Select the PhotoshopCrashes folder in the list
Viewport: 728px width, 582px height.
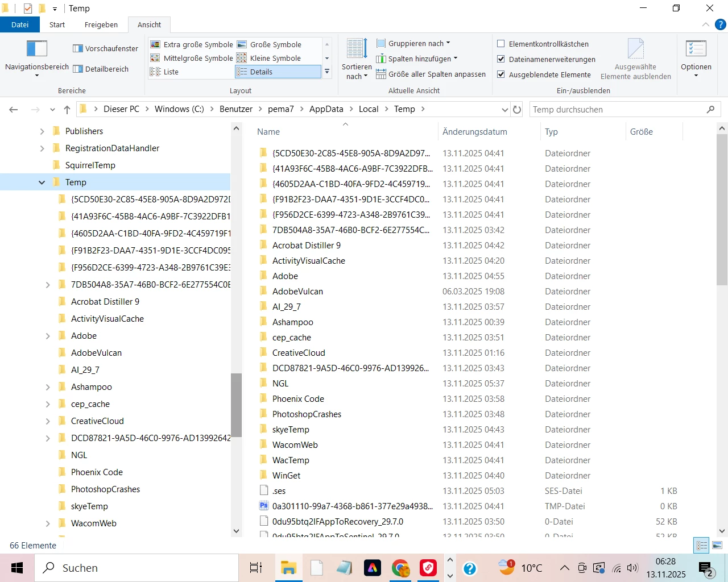coord(307,414)
